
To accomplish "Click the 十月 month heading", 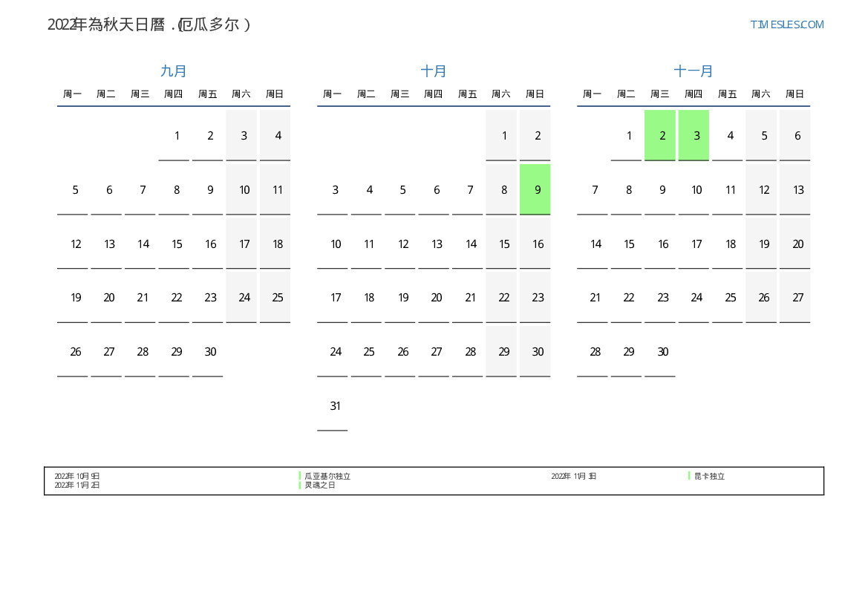I will click(x=434, y=71).
